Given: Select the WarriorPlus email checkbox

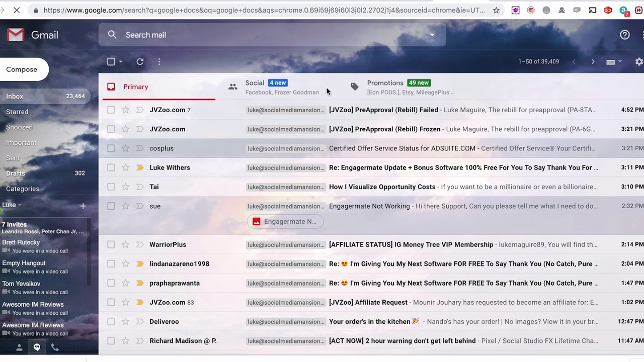Looking at the screenshot, I should click(111, 245).
